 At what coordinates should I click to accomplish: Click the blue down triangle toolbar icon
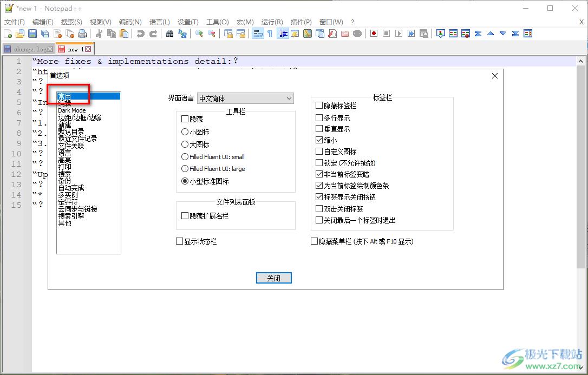pyautogui.click(x=503, y=34)
